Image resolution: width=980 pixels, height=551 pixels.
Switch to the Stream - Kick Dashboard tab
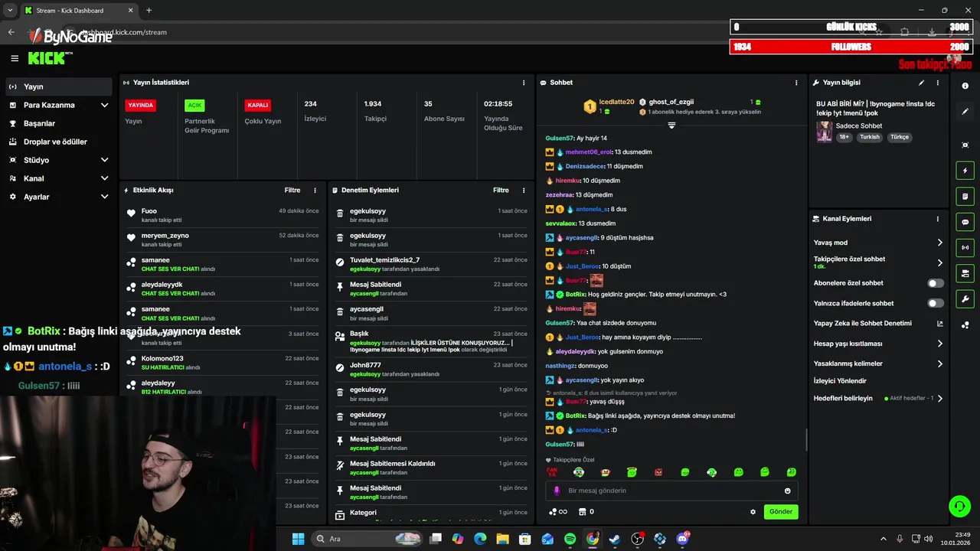(78, 10)
